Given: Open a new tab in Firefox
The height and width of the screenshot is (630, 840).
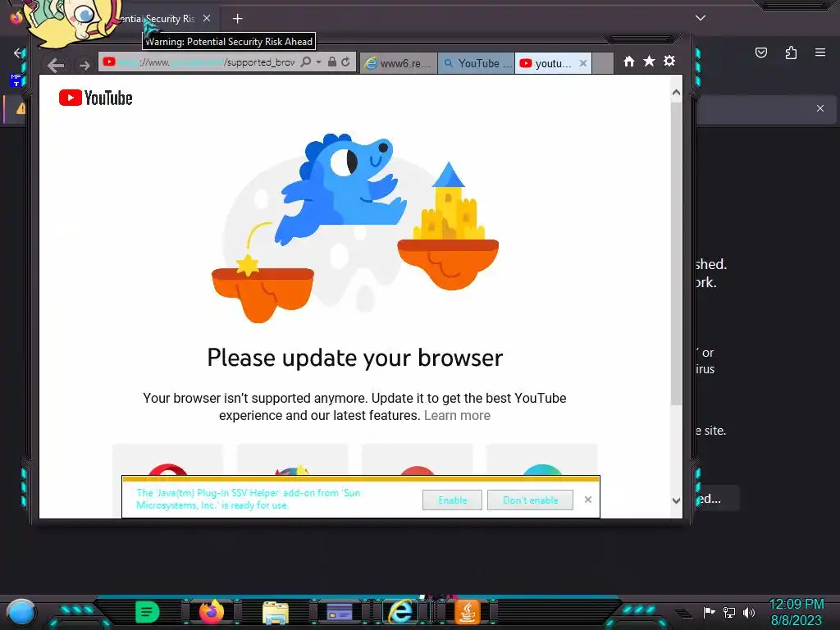Looking at the screenshot, I should (237, 19).
